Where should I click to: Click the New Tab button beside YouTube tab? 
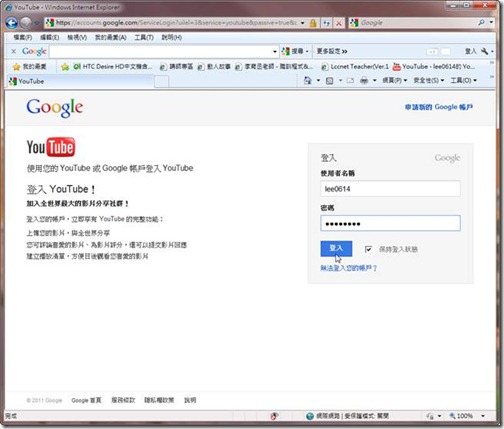(x=162, y=82)
